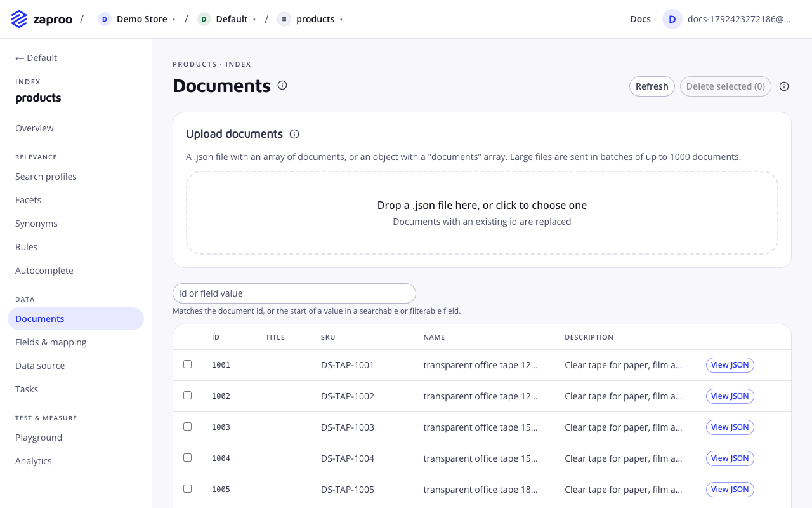Click SKU cell DS-TAP-1003
The height and width of the screenshot is (508, 812).
click(348, 427)
